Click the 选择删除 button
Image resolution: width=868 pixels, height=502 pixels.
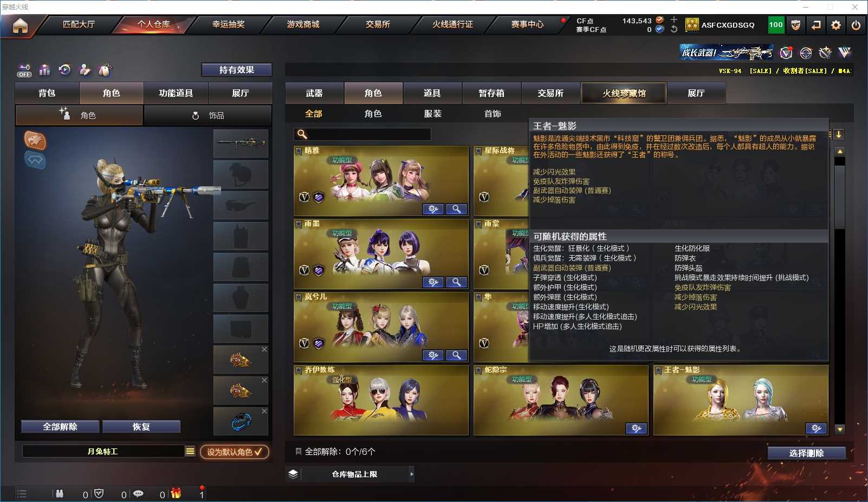pos(806,453)
